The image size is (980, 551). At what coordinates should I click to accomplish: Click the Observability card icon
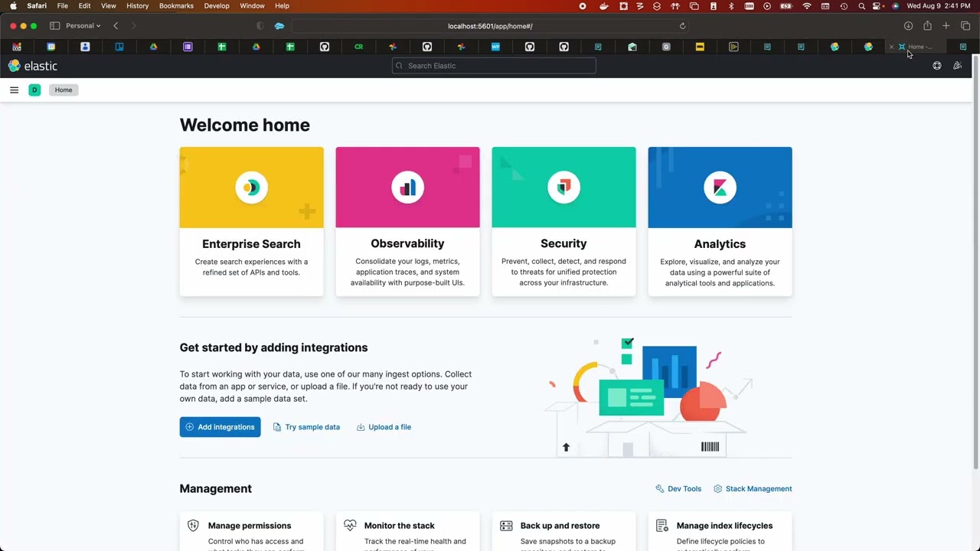pos(407,187)
